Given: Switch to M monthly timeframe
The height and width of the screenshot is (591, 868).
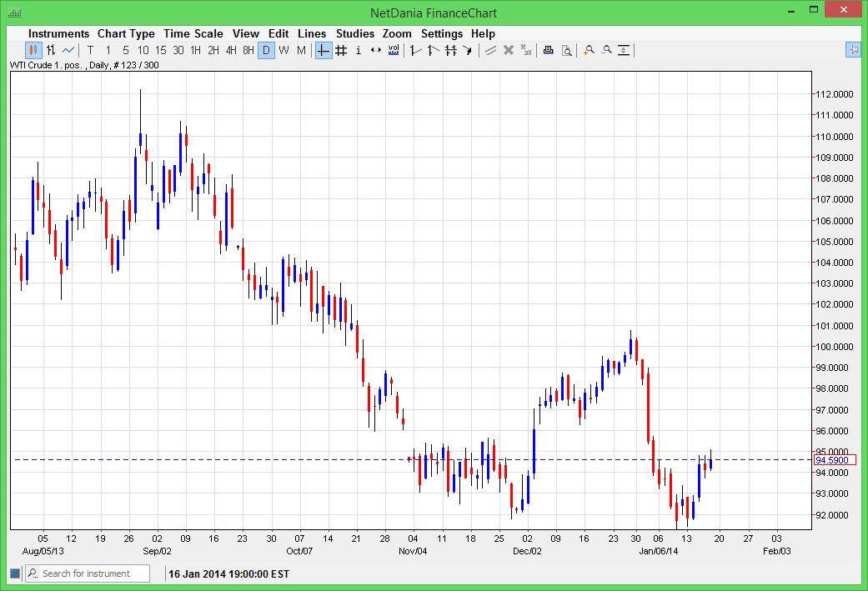Looking at the screenshot, I should pyautogui.click(x=301, y=50).
